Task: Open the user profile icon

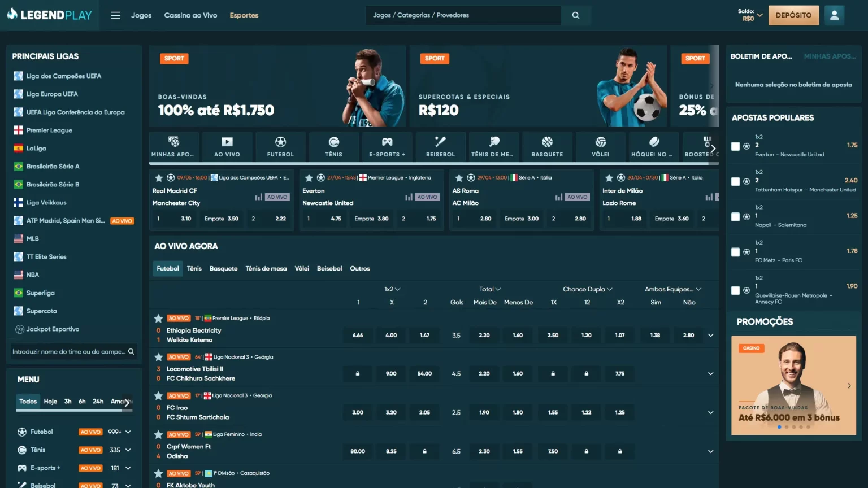Action: pyautogui.click(x=834, y=15)
